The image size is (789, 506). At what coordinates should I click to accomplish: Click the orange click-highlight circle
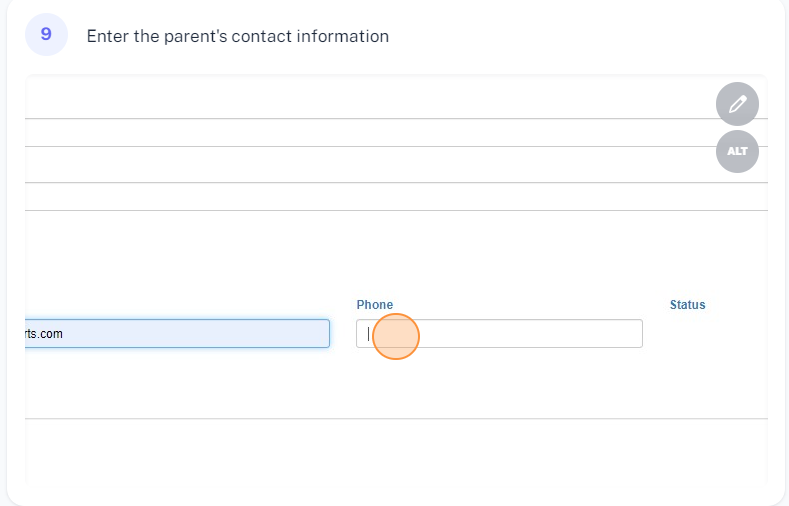pos(395,336)
